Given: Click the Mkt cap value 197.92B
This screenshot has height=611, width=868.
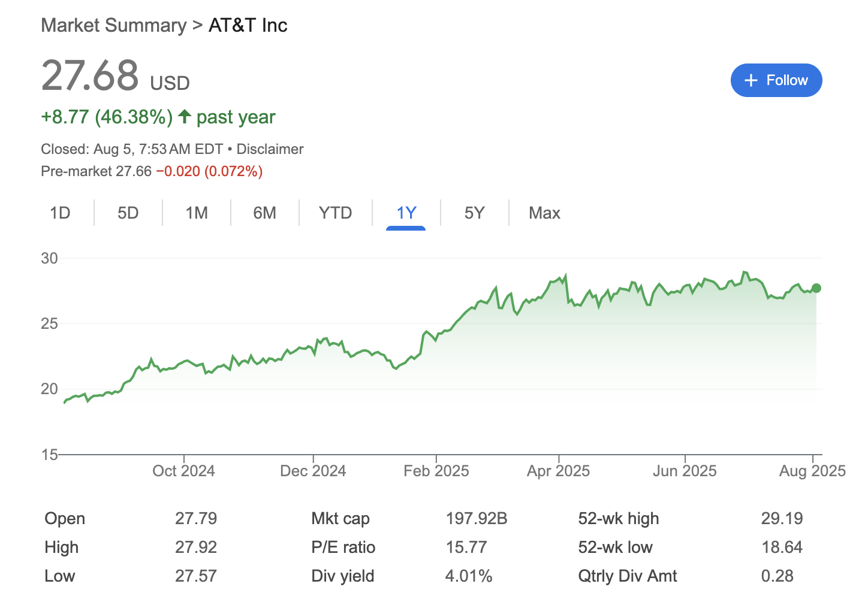Looking at the screenshot, I should (x=477, y=519).
